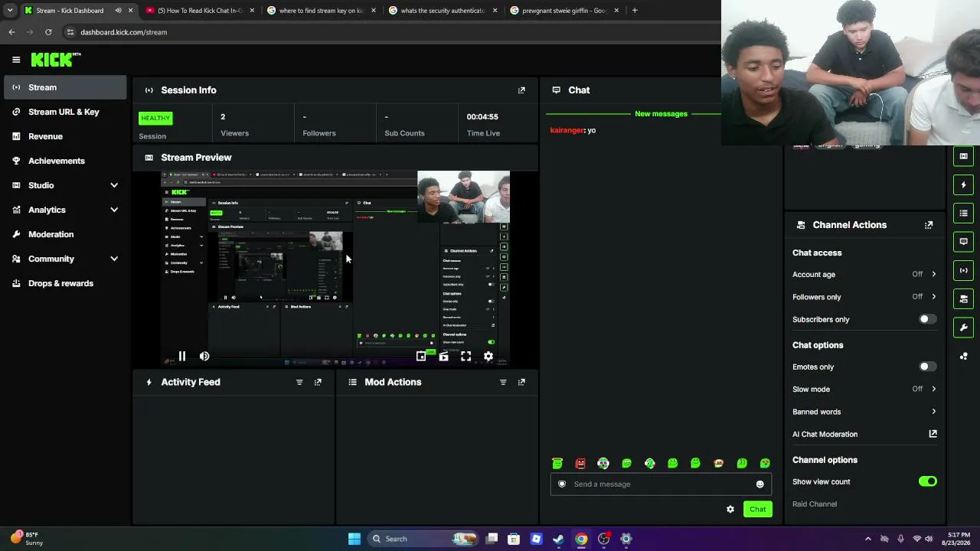Click the New messages indicator
This screenshot has width=980, height=551.
point(661,114)
